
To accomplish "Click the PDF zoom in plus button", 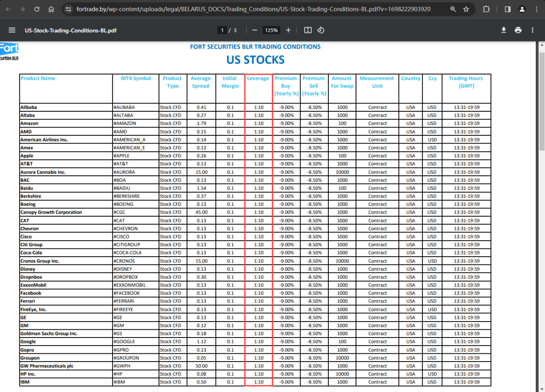I will pos(288,30).
